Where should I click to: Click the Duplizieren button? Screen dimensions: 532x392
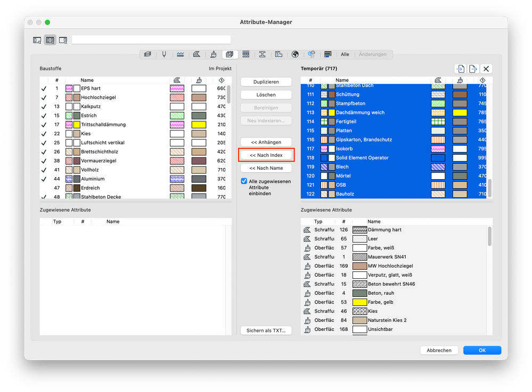point(266,82)
